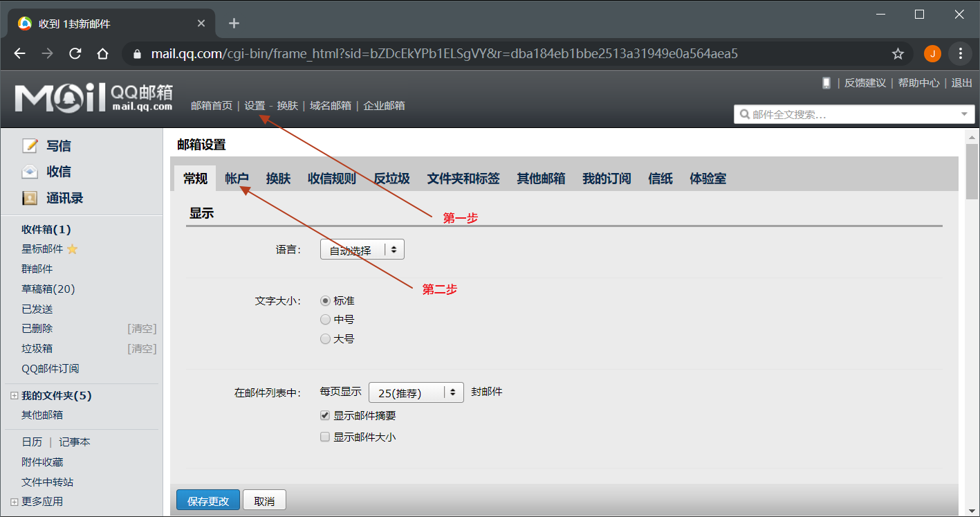Open the 体验室 tab

click(x=708, y=179)
